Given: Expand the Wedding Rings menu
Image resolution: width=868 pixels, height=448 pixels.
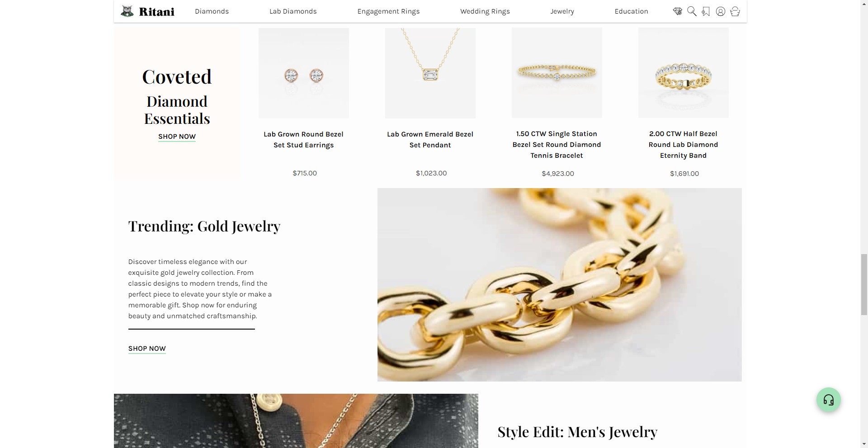Looking at the screenshot, I should [x=485, y=11].
